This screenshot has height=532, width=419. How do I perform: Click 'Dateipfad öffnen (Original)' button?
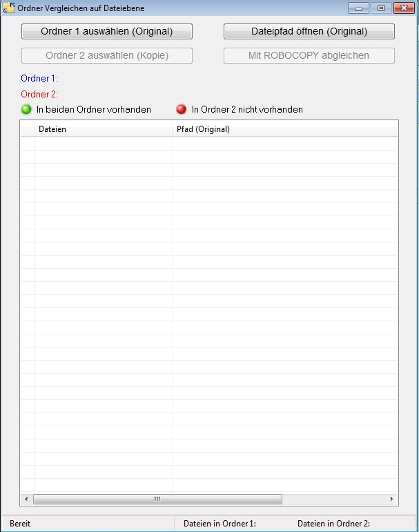309,32
